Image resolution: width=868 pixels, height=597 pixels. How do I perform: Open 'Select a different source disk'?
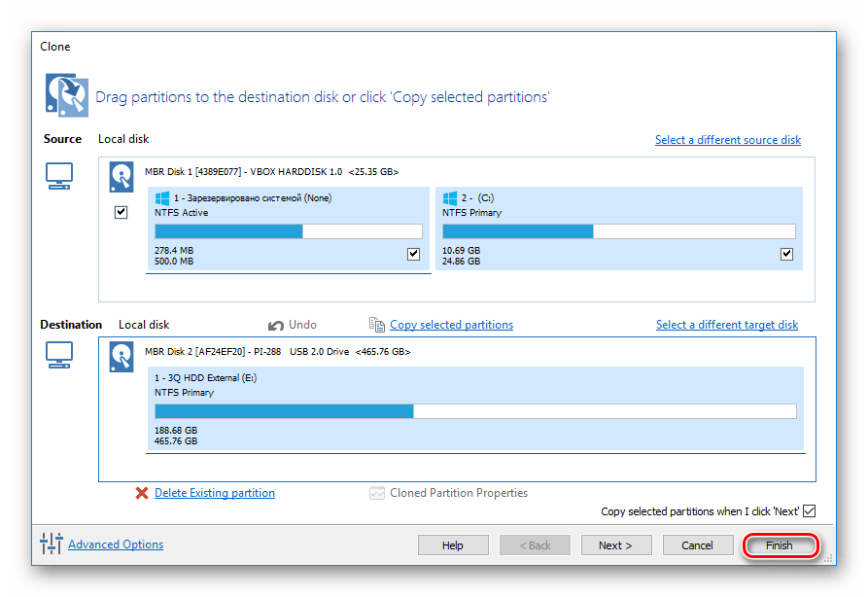(x=728, y=140)
